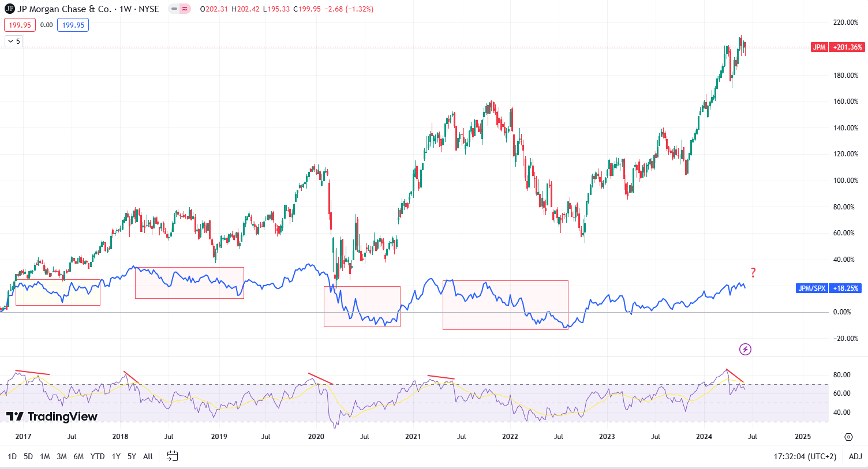Select the 5Y time range

coord(132,456)
